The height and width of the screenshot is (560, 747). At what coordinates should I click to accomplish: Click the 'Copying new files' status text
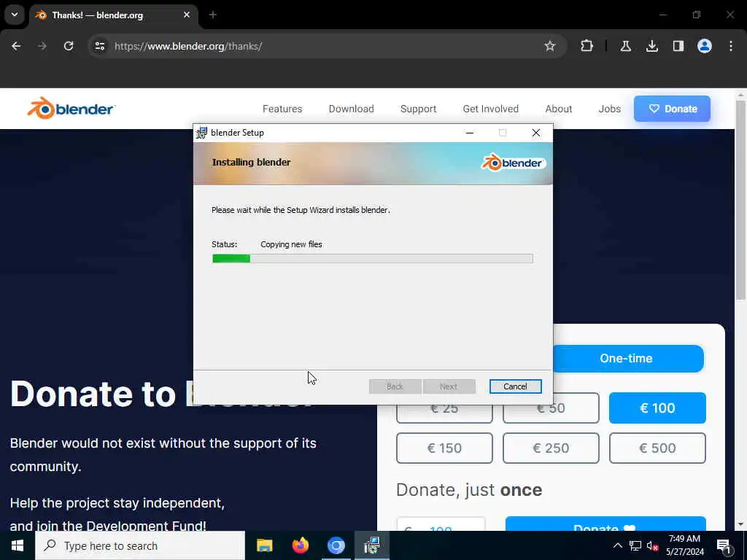click(291, 244)
